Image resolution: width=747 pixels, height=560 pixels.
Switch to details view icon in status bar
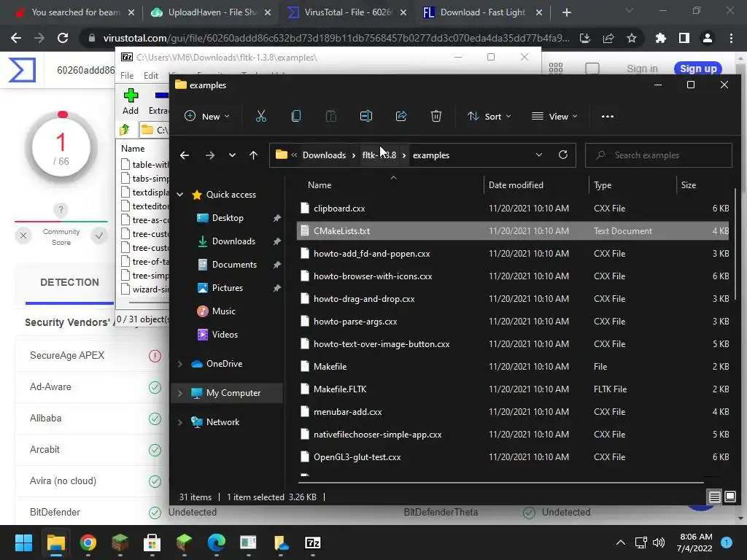tap(715, 497)
